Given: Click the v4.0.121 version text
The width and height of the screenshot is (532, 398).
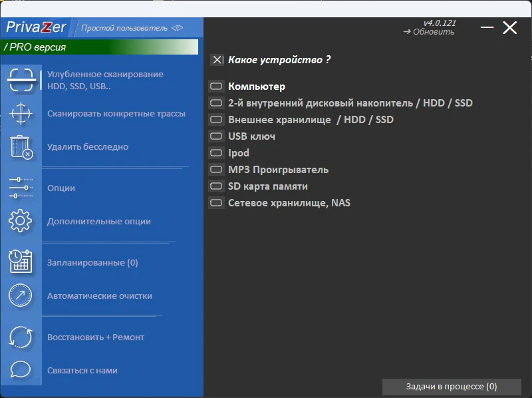Looking at the screenshot, I should pos(440,23).
